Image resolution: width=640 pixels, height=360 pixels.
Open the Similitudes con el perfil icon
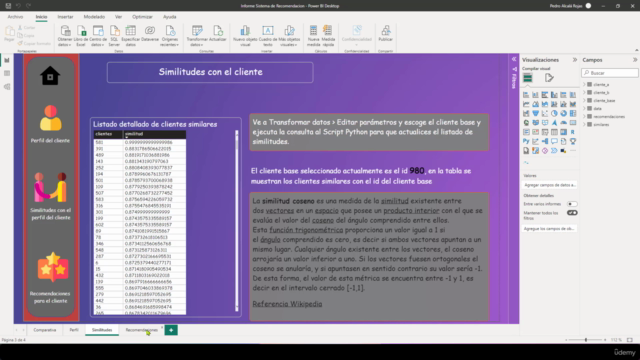point(51,187)
